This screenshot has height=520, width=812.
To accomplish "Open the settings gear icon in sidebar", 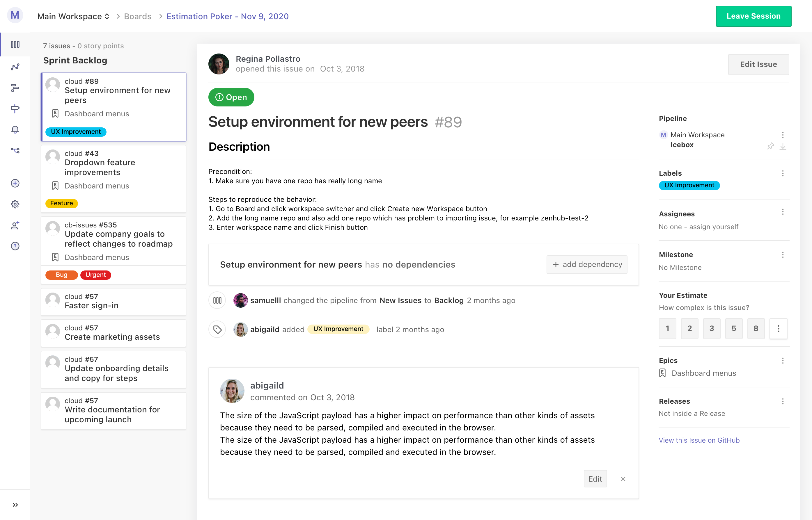I will point(15,204).
